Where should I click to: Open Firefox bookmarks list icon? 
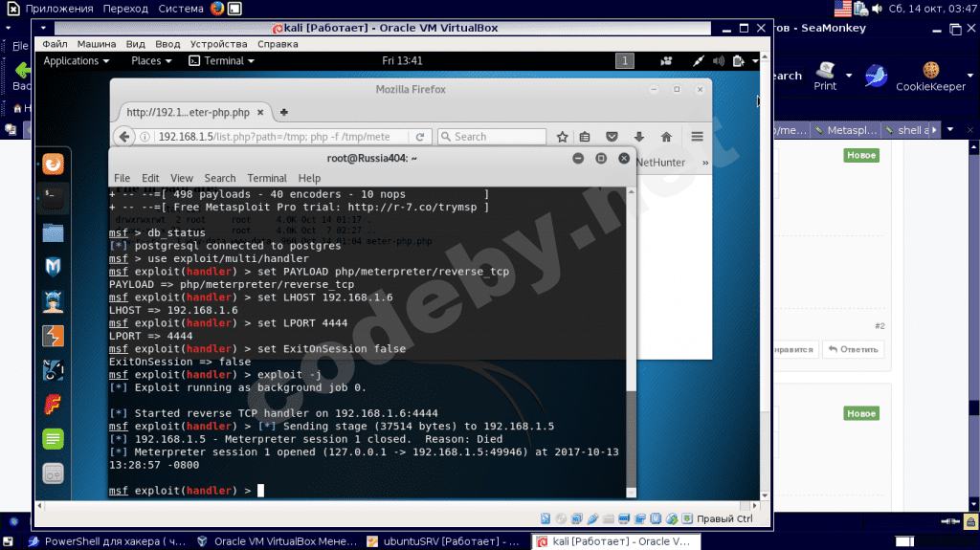585,136
